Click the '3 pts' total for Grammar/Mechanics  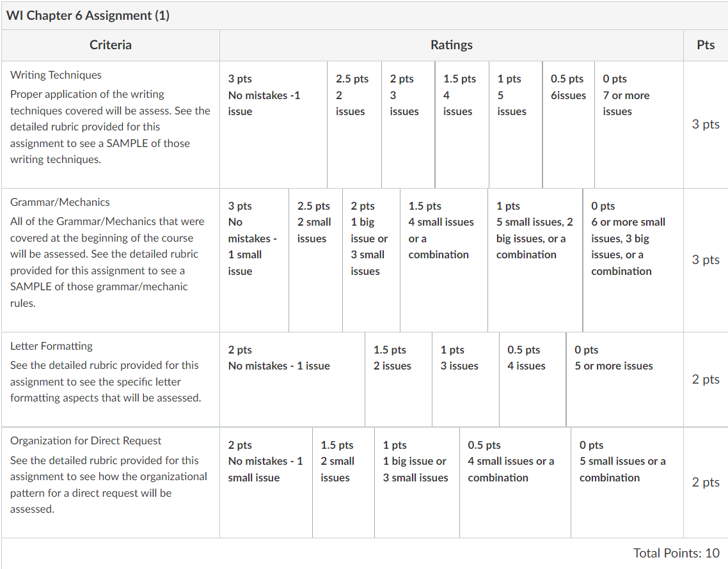point(706,260)
